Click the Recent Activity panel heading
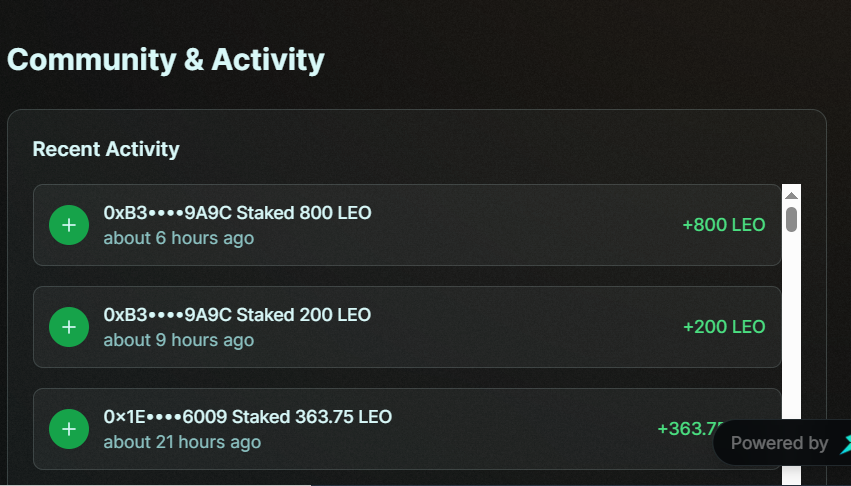The image size is (851, 486). pos(106,149)
